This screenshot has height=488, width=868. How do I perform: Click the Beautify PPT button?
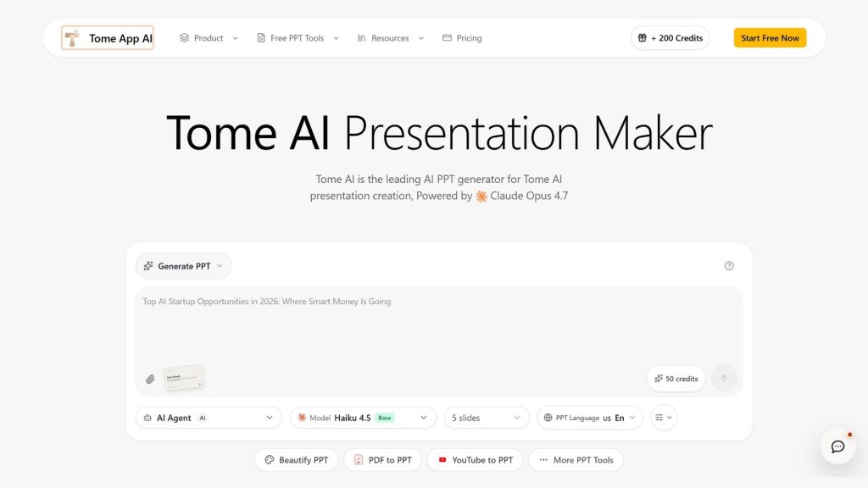[296, 460]
